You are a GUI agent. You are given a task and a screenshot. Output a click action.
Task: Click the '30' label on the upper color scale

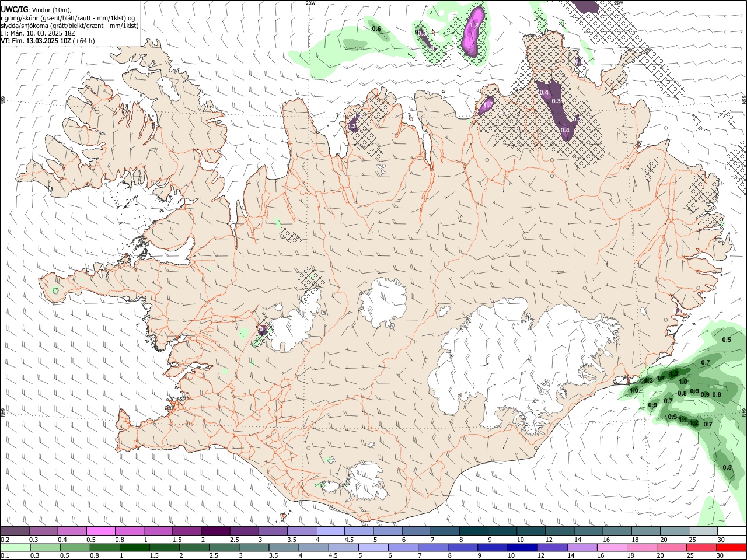pyautogui.click(x=721, y=540)
